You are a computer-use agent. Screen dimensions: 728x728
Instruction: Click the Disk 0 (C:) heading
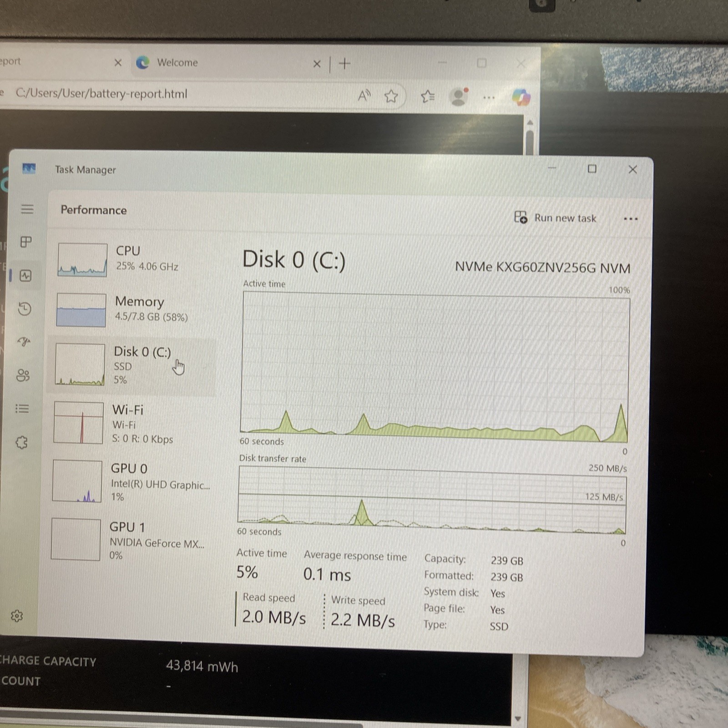point(294,260)
